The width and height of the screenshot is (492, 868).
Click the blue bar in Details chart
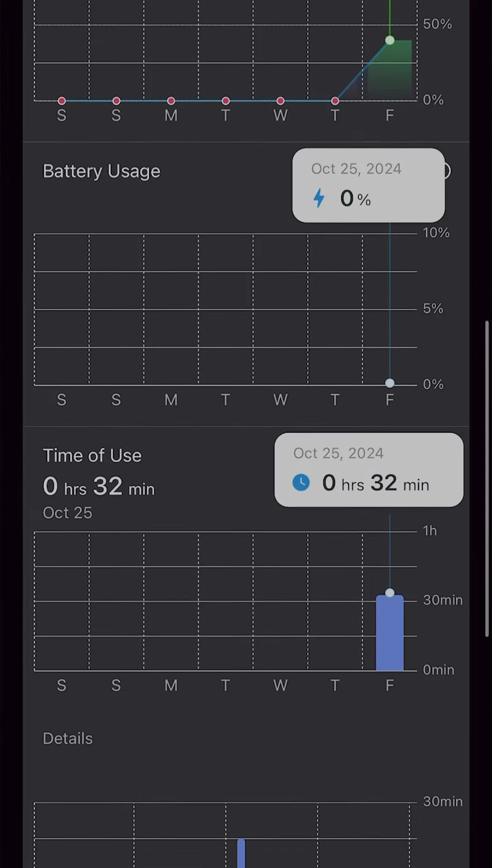pyautogui.click(x=241, y=854)
